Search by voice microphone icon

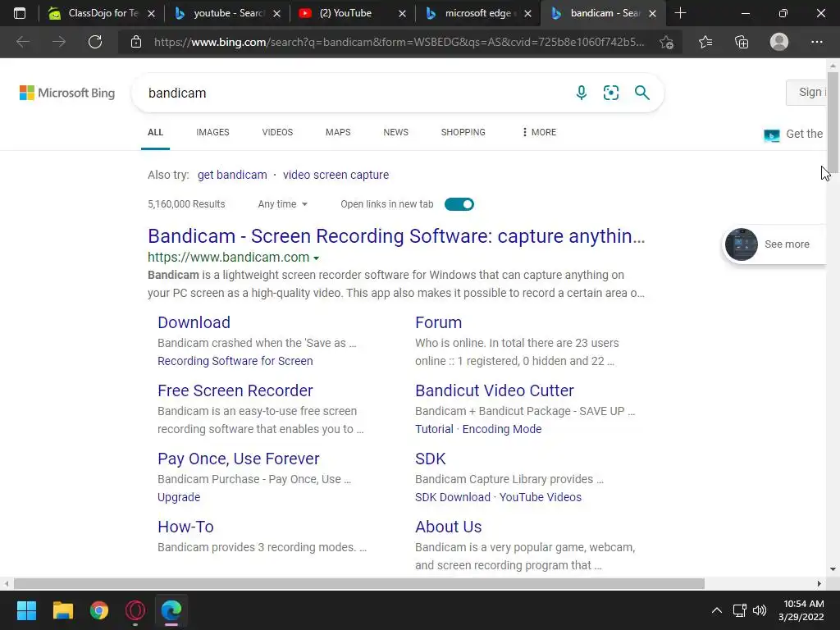point(582,93)
